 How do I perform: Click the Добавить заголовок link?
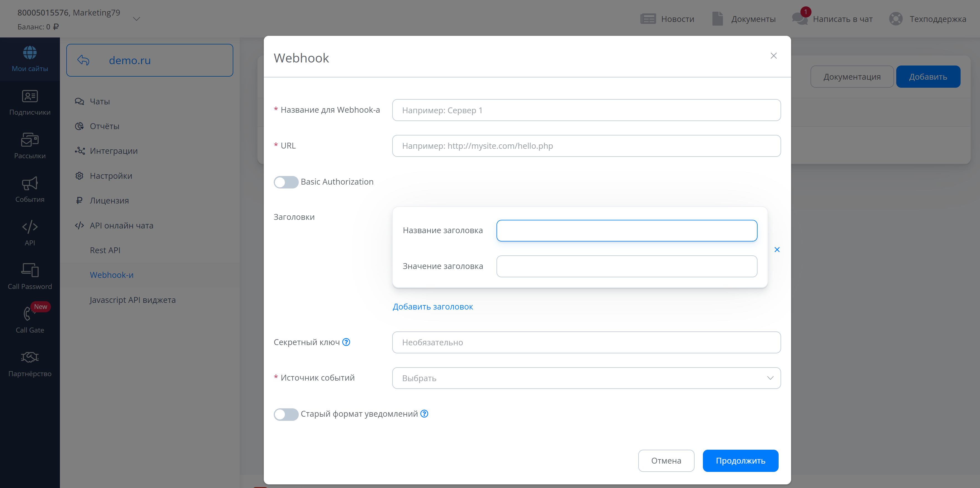(432, 306)
